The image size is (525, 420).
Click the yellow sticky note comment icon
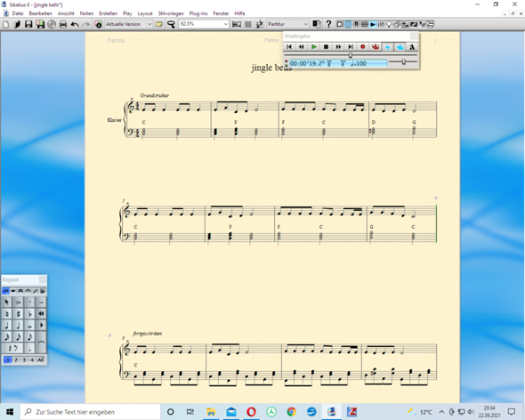click(x=159, y=24)
